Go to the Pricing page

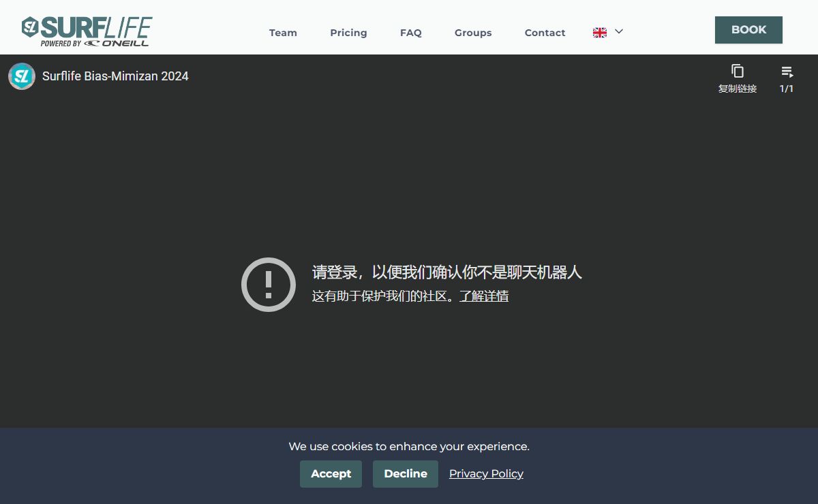(348, 33)
